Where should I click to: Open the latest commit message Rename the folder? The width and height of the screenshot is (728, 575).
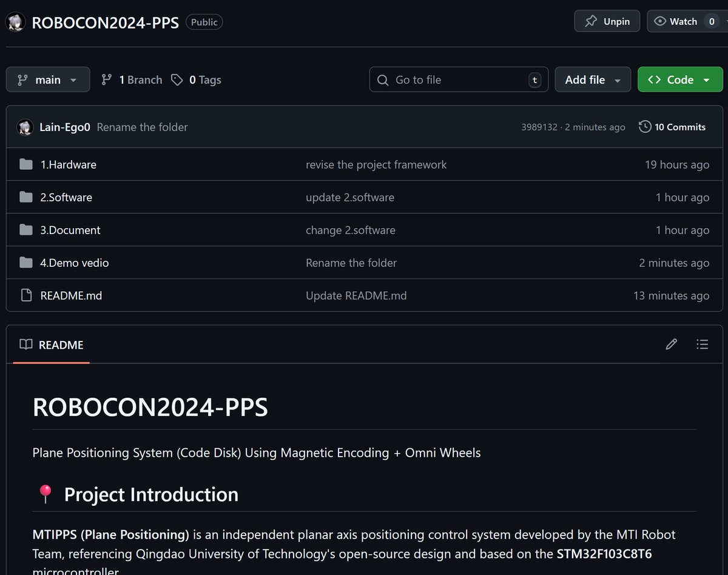click(x=142, y=127)
